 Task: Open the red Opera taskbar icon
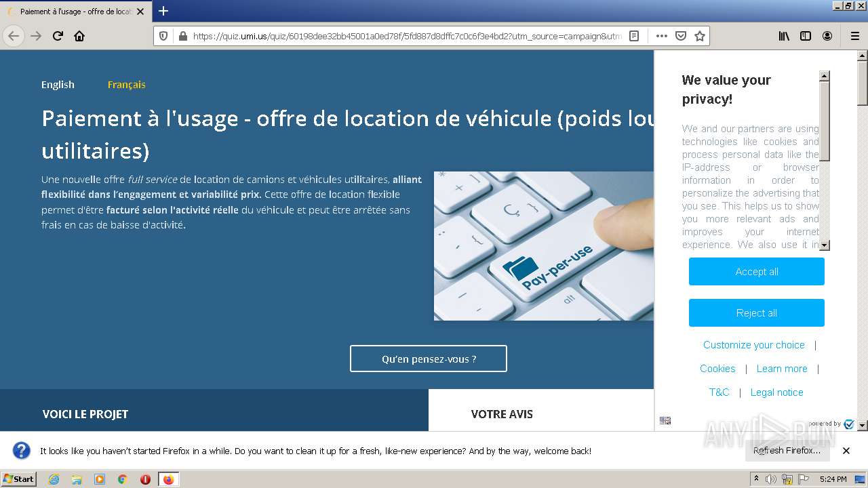tap(145, 479)
